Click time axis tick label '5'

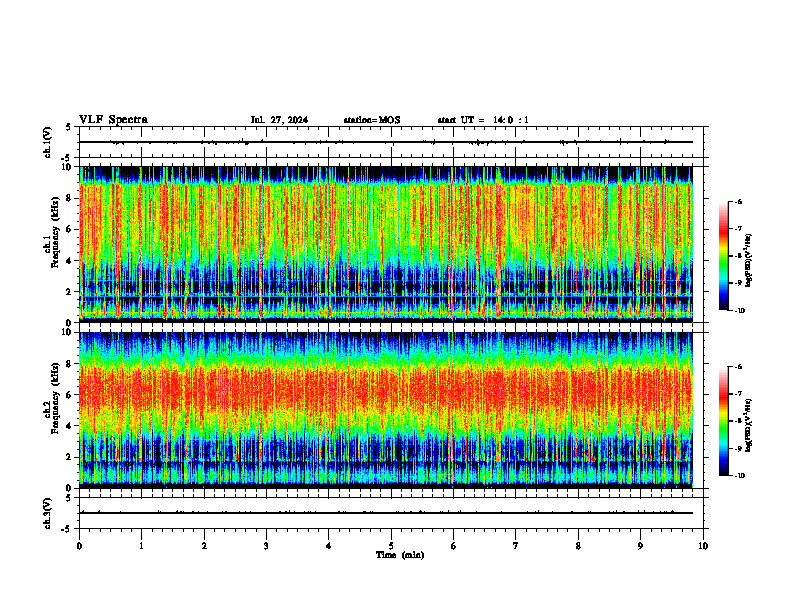tap(391, 546)
